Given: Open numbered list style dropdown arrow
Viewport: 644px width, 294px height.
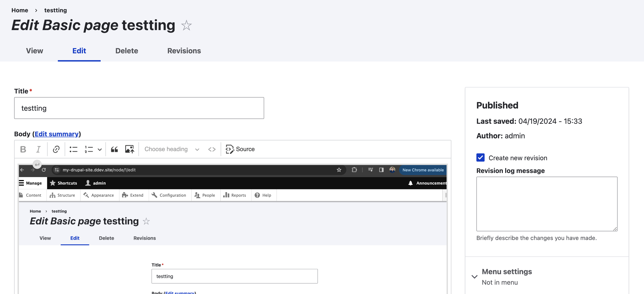Looking at the screenshot, I should [x=100, y=149].
